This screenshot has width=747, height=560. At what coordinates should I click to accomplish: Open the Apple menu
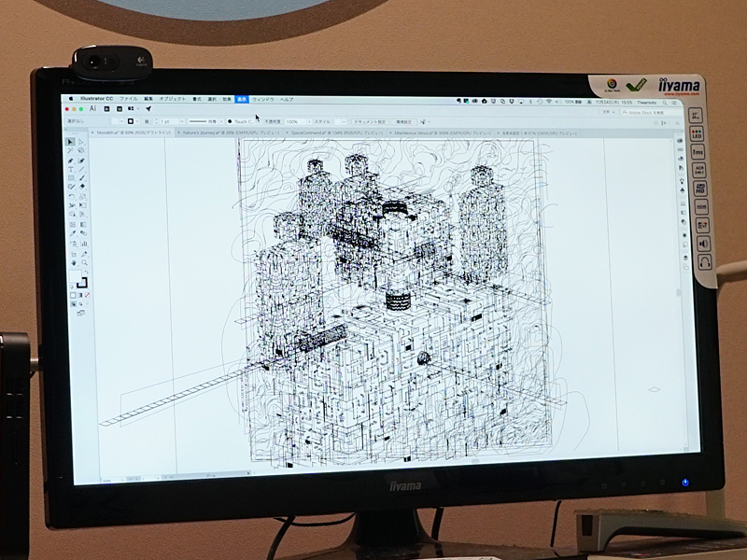(x=71, y=99)
